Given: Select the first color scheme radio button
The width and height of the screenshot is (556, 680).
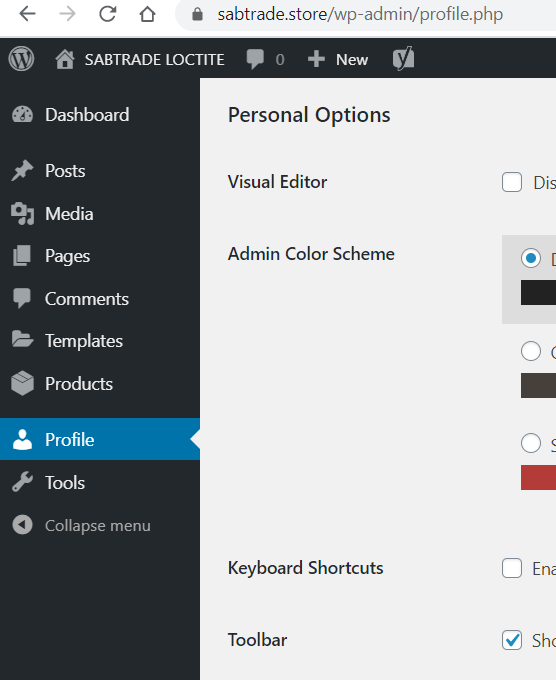Looking at the screenshot, I should pos(531,258).
